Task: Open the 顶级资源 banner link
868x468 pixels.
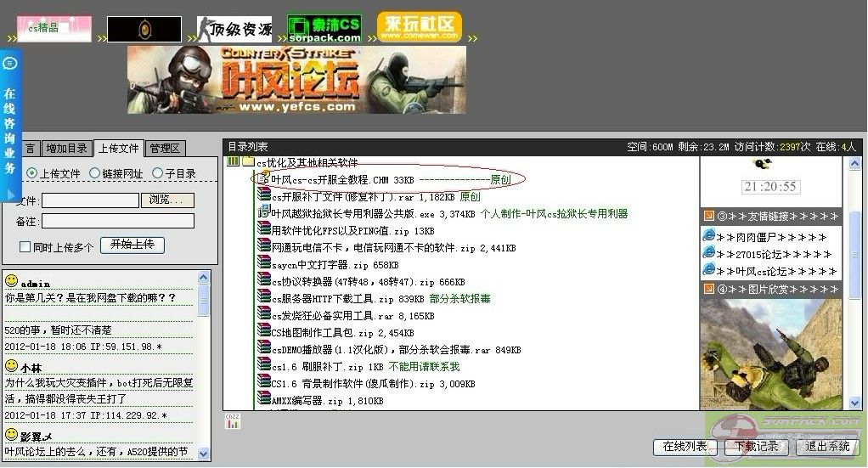Action: (x=234, y=30)
